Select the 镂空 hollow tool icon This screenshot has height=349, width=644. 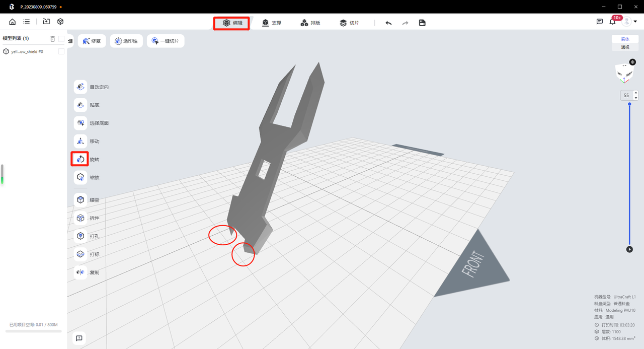pos(80,200)
